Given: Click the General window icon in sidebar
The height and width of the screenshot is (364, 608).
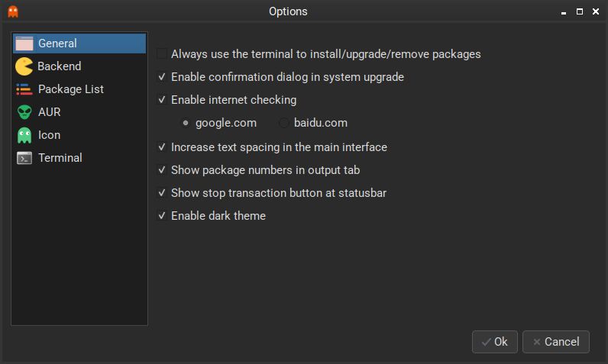Looking at the screenshot, I should 24,43.
